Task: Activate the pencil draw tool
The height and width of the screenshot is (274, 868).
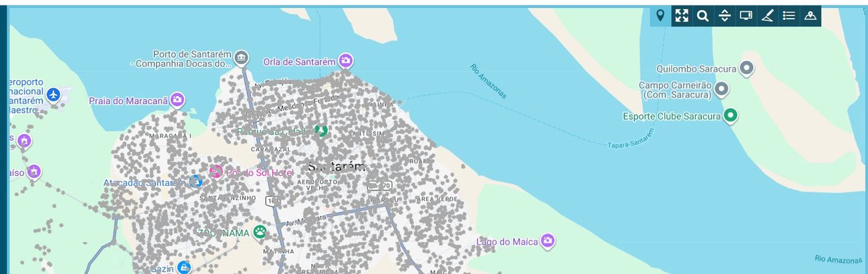Action: (767, 16)
